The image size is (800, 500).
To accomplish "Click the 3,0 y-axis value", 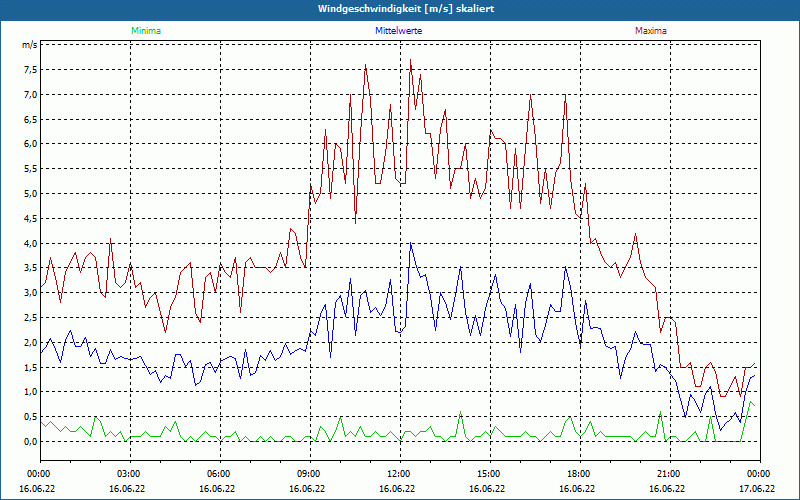I will tap(31, 293).
